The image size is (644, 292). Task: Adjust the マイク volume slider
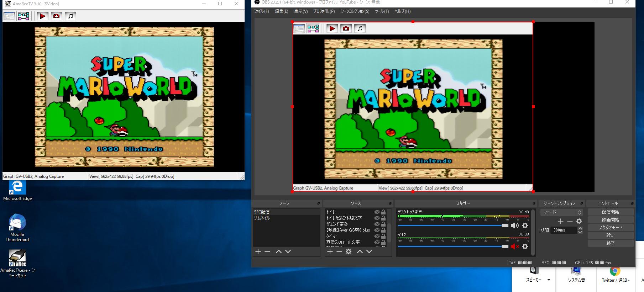point(453,246)
